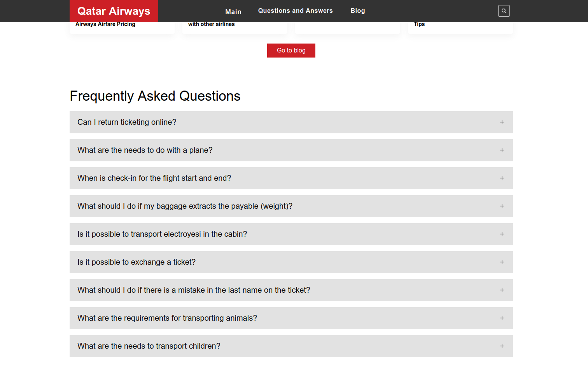
Task: Expand 'When is check-in for the flight' question
Action: (154, 178)
